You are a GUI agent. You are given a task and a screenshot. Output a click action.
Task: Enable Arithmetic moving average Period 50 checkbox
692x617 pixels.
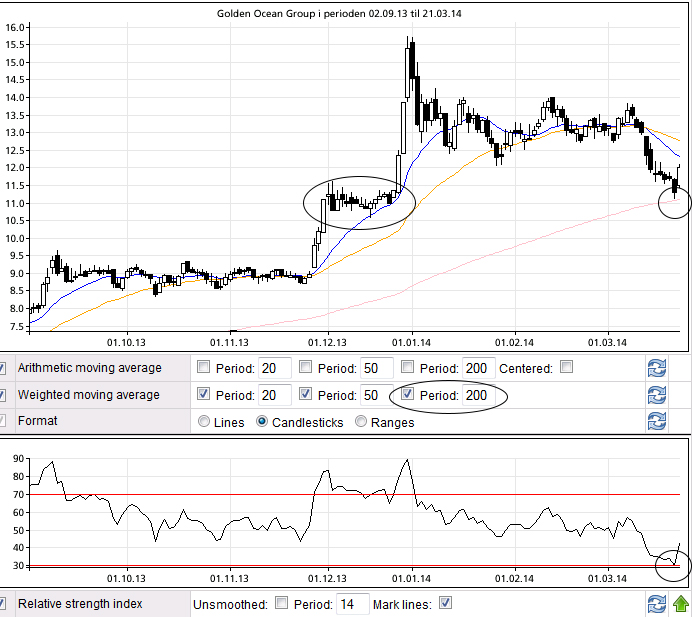[306, 368]
